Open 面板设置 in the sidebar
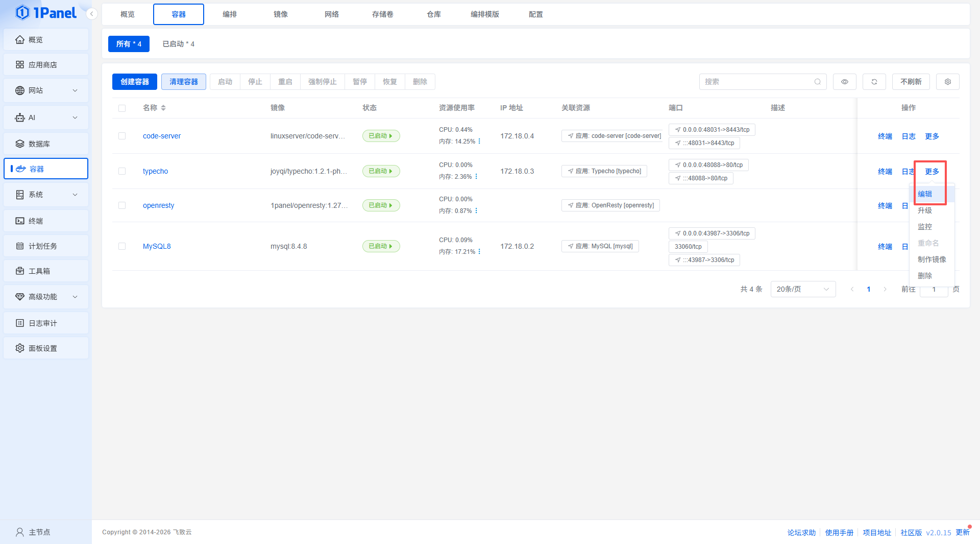This screenshot has height=544, width=980. [x=46, y=348]
